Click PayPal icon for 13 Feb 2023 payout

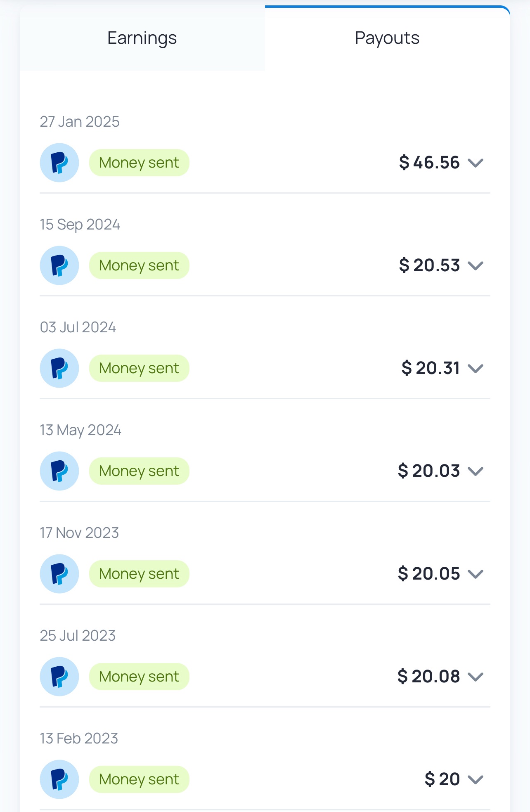click(x=59, y=779)
